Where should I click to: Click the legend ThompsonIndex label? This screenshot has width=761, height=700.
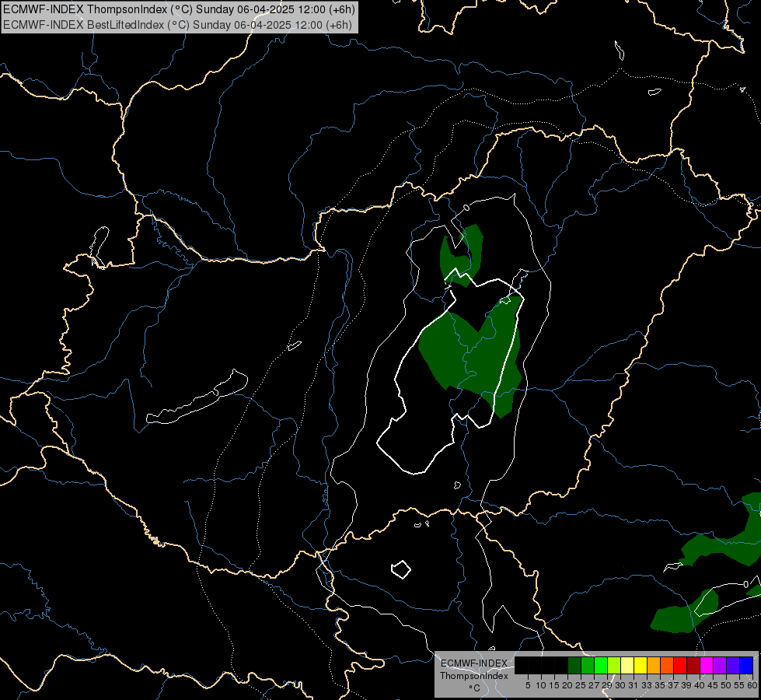(x=473, y=676)
